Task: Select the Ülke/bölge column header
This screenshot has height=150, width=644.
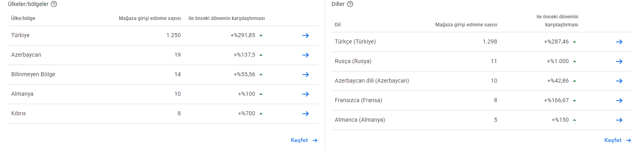Action: (23, 18)
